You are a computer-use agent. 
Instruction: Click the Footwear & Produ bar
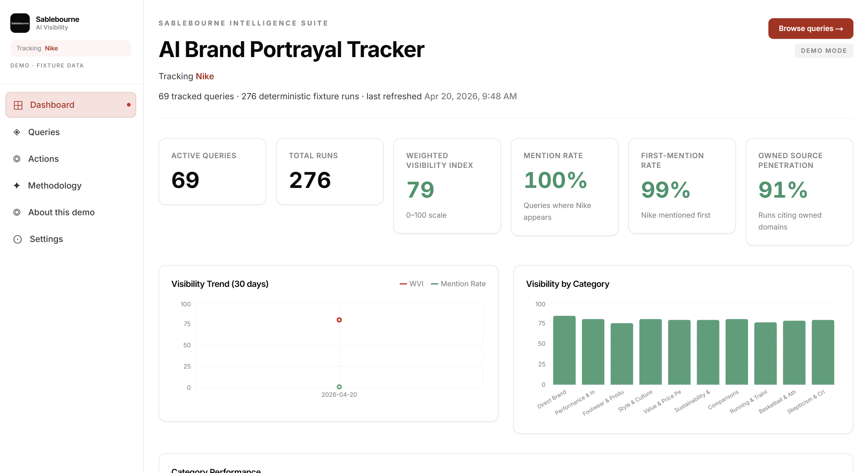point(622,354)
